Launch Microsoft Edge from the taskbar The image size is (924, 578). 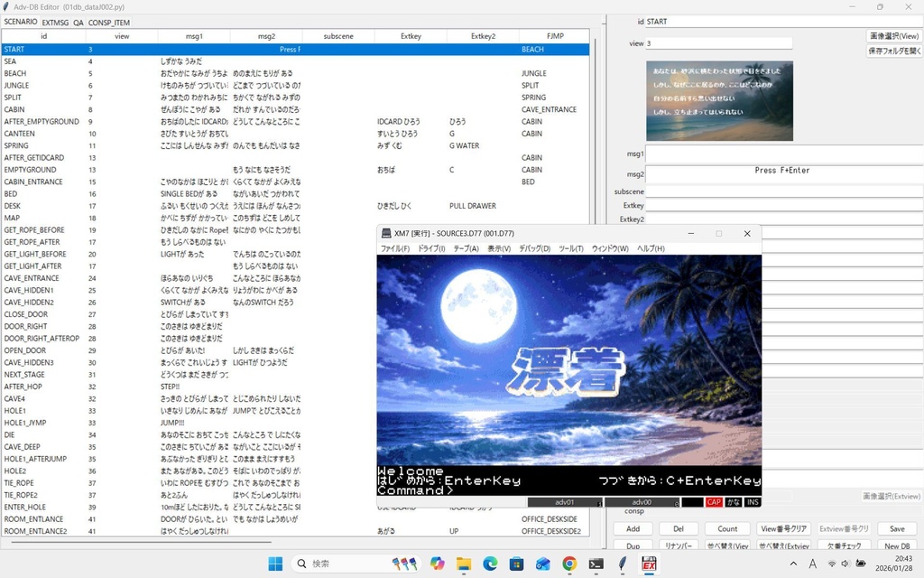pos(490,564)
